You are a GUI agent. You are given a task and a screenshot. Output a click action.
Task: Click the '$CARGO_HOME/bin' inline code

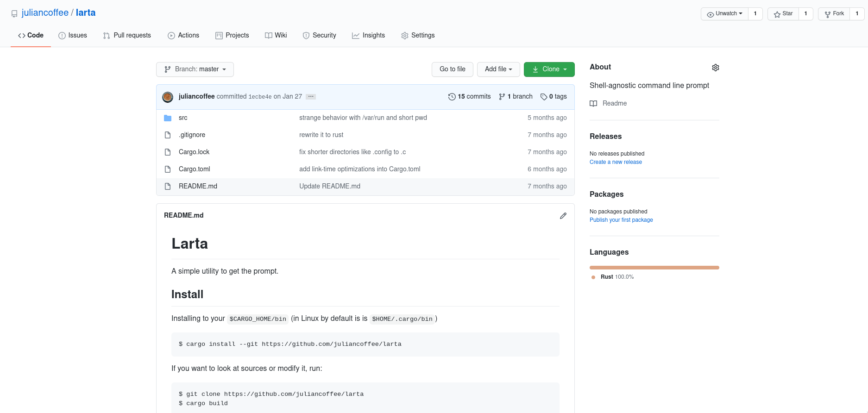[x=258, y=319]
